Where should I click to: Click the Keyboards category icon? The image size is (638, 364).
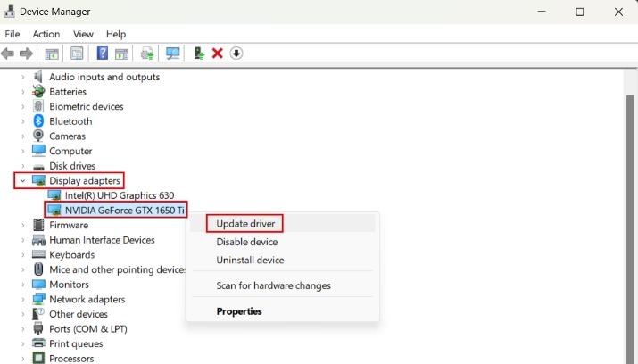point(38,254)
